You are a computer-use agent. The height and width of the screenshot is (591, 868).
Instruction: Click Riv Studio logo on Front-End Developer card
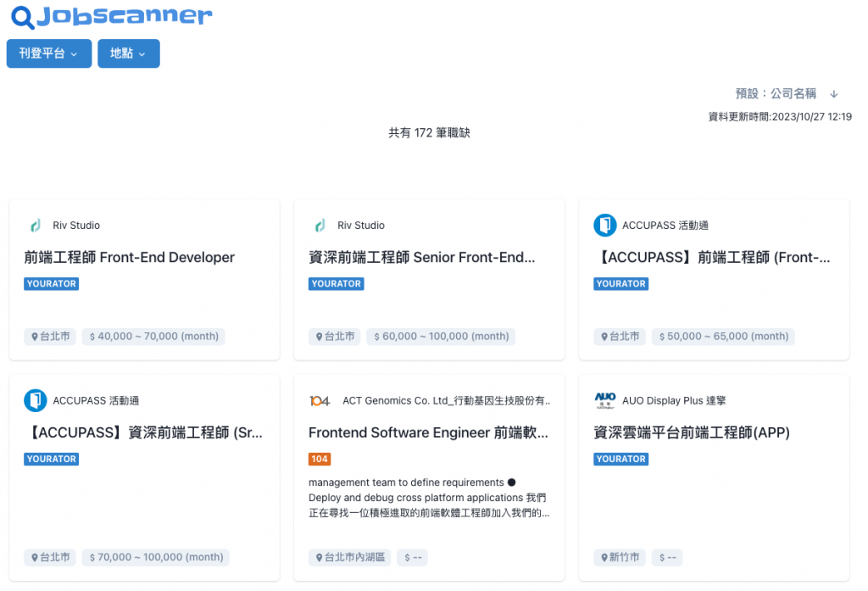[36, 226]
